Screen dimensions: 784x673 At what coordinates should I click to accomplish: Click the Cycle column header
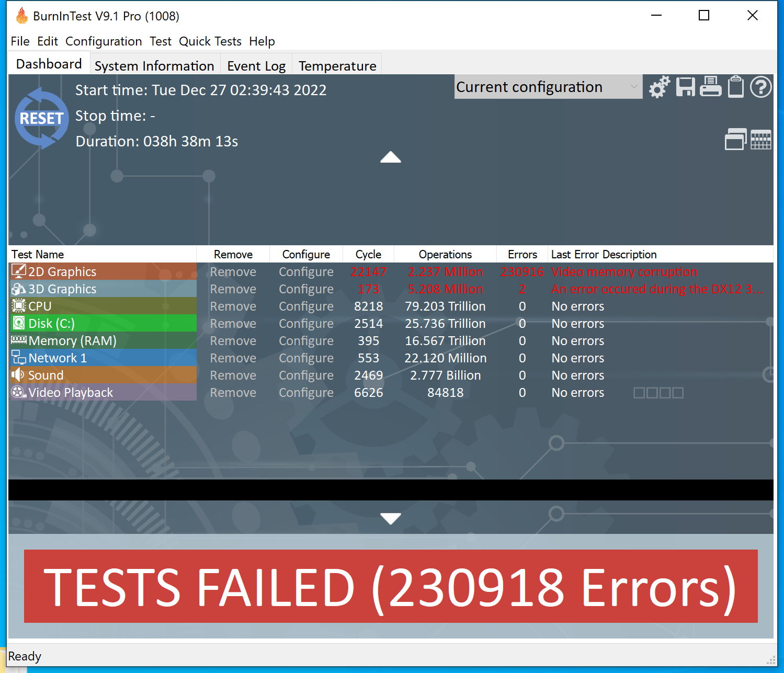(x=368, y=254)
